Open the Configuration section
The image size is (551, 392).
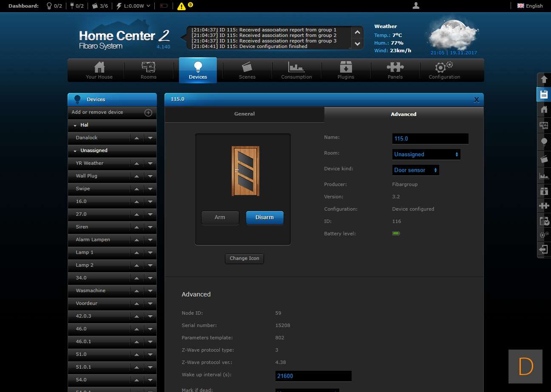(444, 70)
